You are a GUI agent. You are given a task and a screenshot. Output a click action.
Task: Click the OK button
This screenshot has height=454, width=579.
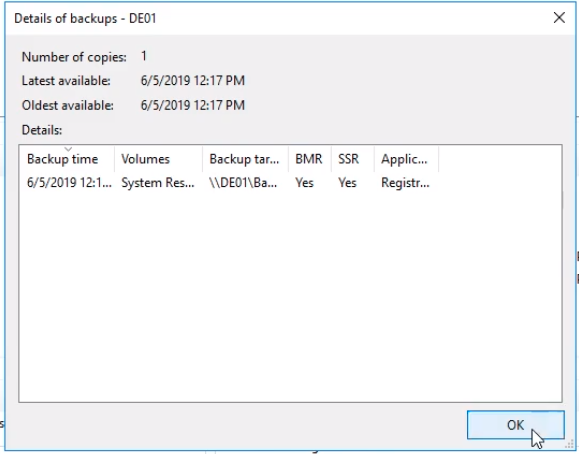point(515,425)
